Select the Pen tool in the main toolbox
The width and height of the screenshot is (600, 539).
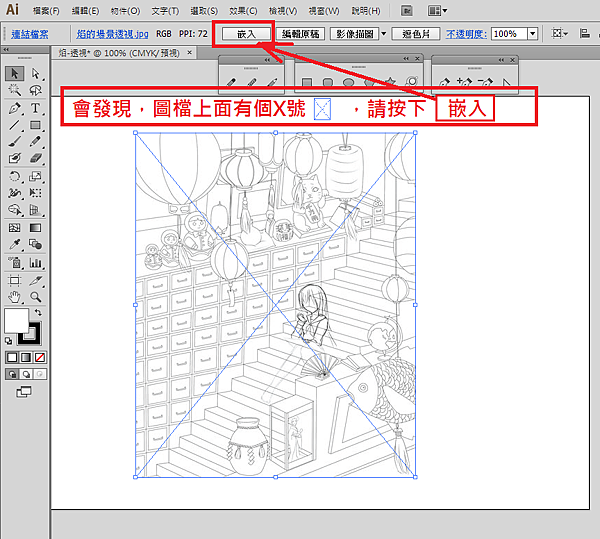[x=15, y=108]
